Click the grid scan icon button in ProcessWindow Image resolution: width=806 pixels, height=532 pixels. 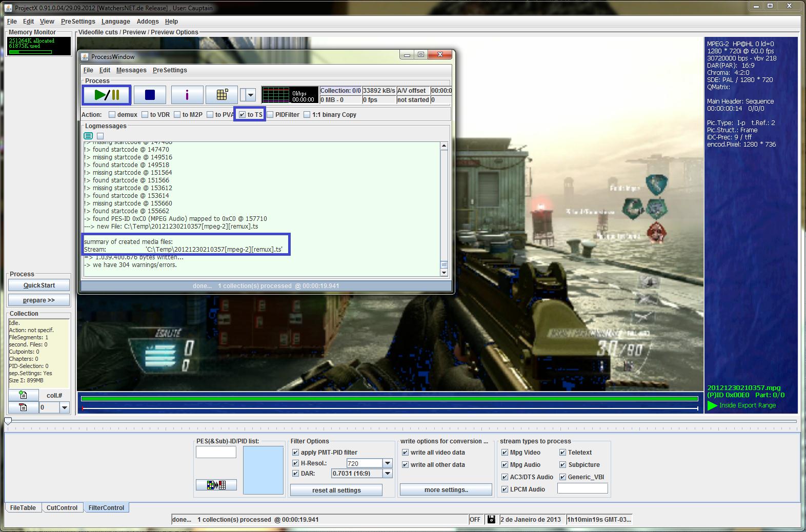(221, 95)
